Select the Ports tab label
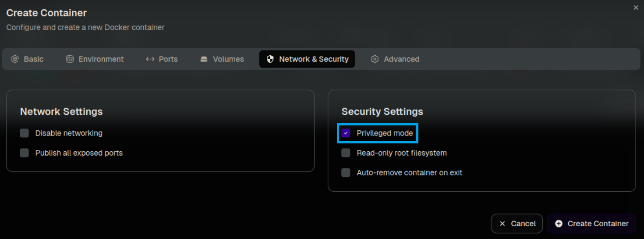 [x=168, y=59]
